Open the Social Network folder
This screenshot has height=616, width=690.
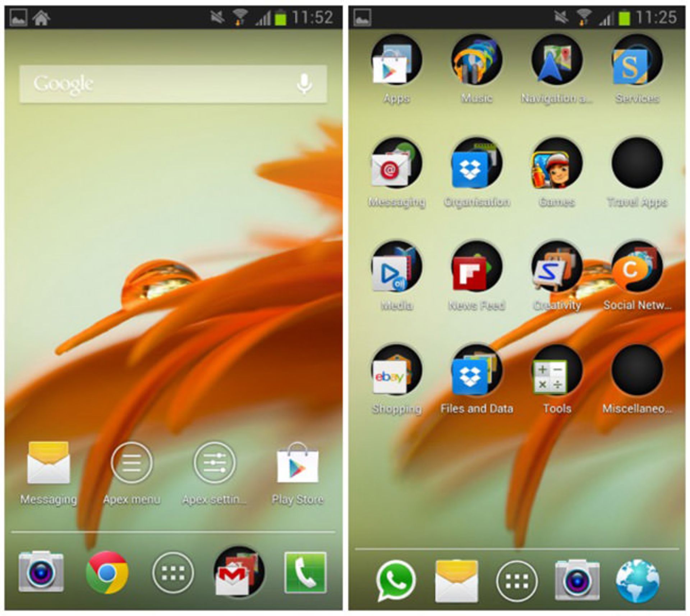click(637, 267)
